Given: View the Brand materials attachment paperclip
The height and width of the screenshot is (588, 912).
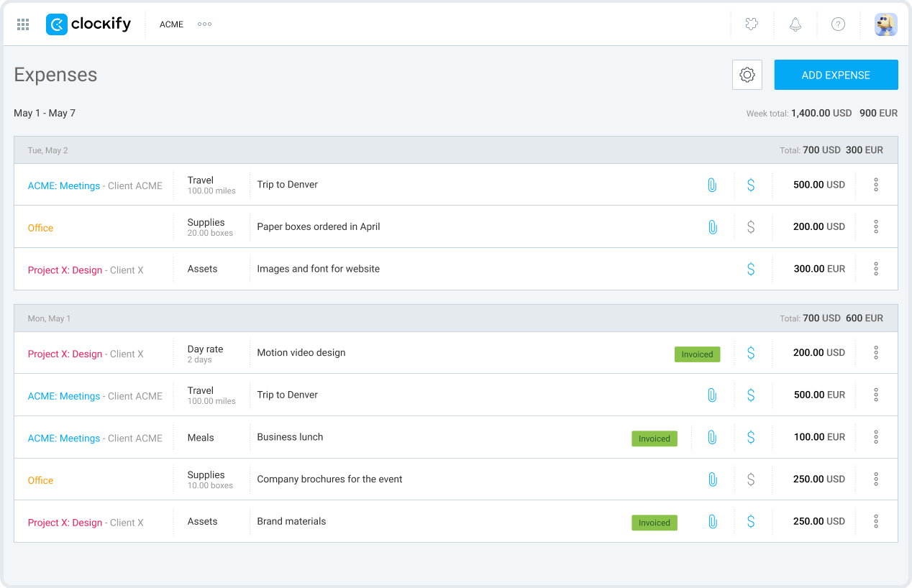Looking at the screenshot, I should pos(712,521).
